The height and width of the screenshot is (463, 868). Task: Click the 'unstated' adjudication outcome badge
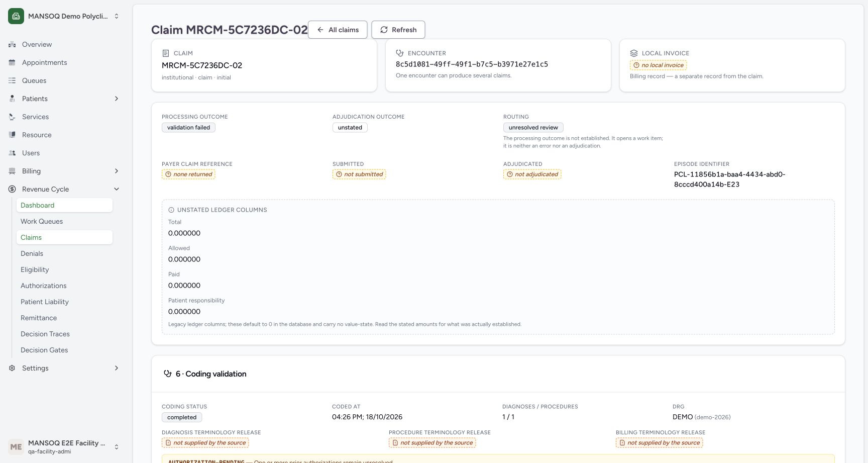350,128
